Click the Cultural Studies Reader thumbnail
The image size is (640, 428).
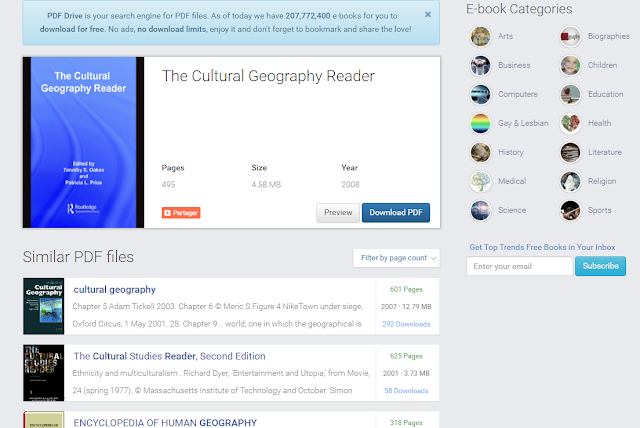pyautogui.click(x=44, y=373)
